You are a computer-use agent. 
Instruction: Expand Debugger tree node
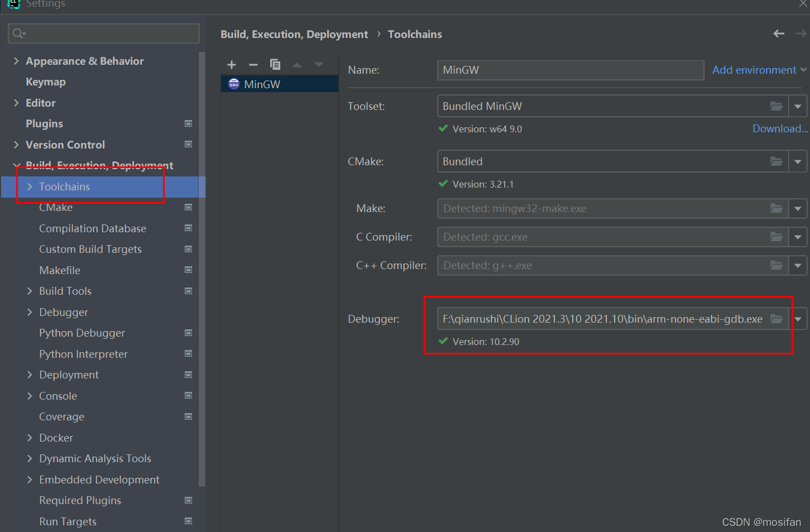pyautogui.click(x=30, y=312)
